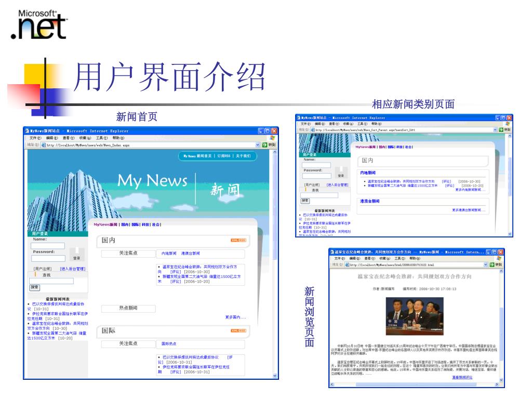Click [用户注册] link on homepage
532x399 pixels.
click(43, 269)
